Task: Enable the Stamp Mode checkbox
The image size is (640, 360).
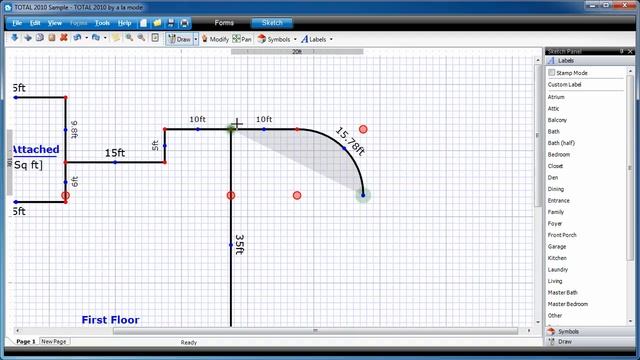Action: (x=552, y=73)
